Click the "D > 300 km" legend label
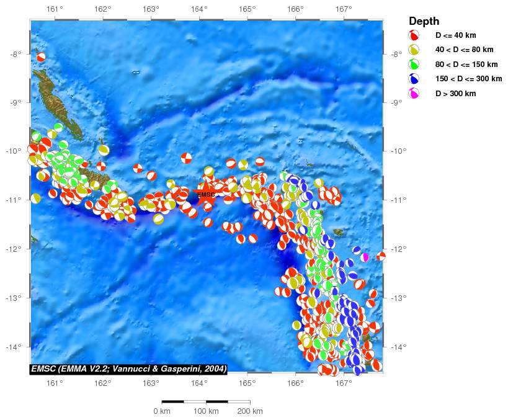This screenshot has height=420, width=508. point(455,94)
